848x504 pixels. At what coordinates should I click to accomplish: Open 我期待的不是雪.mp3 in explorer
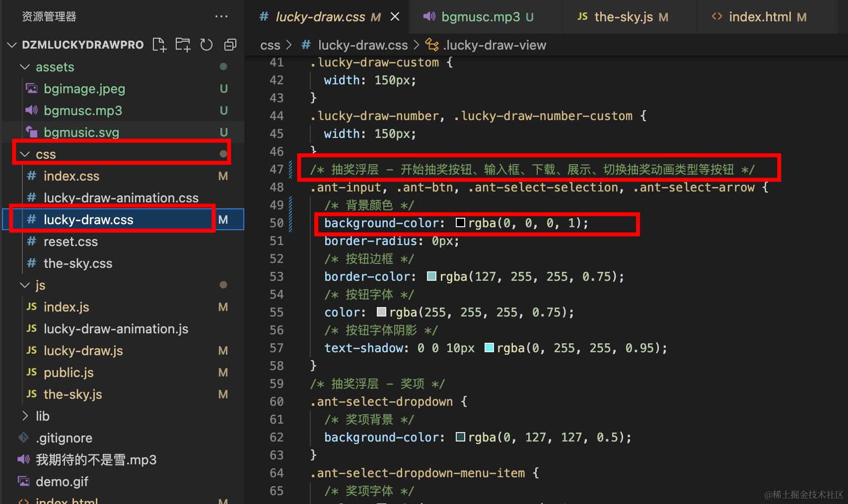[96, 460]
